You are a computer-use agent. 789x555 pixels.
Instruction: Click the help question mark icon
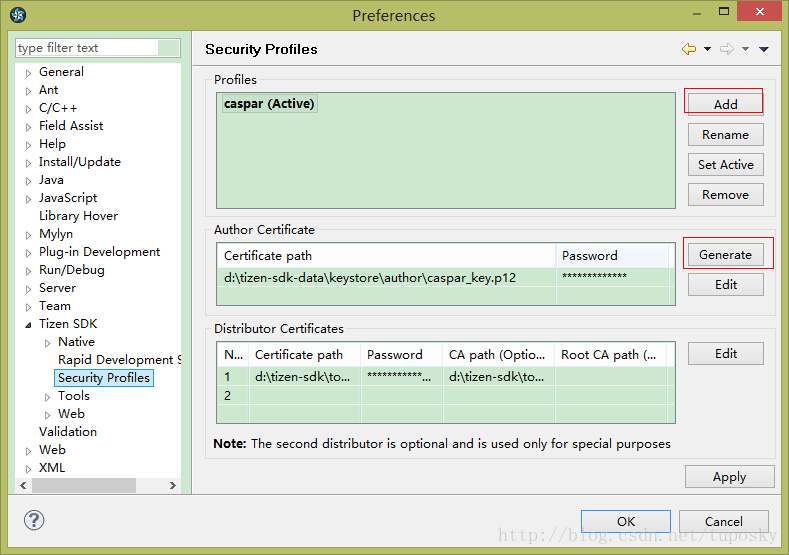(34, 520)
